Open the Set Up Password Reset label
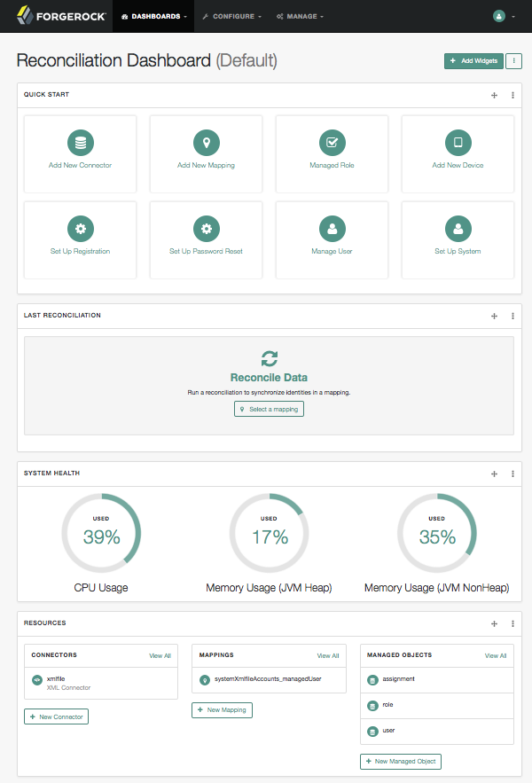 tap(206, 251)
